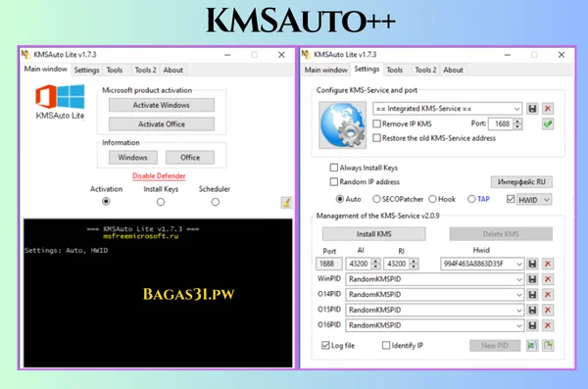Click the Install KMS button
Image resolution: width=588 pixels, height=389 pixels.
(x=374, y=234)
